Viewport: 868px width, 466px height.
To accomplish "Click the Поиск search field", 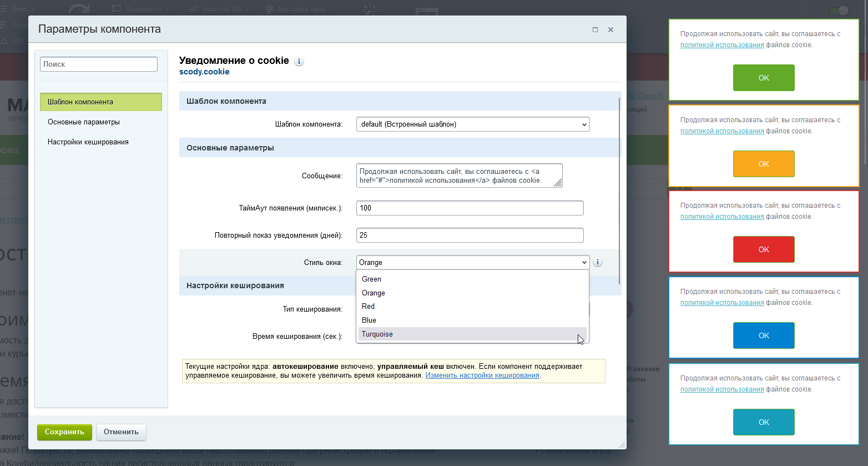I will [99, 64].
